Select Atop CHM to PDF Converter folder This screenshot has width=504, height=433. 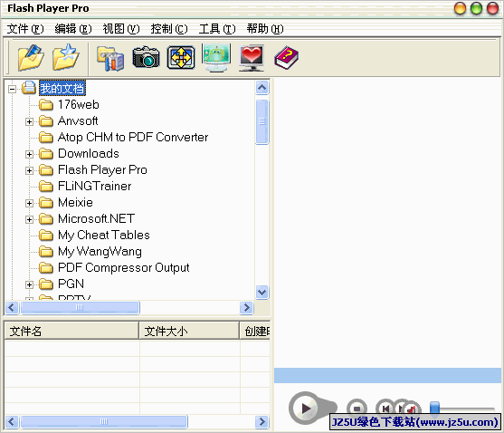click(133, 138)
